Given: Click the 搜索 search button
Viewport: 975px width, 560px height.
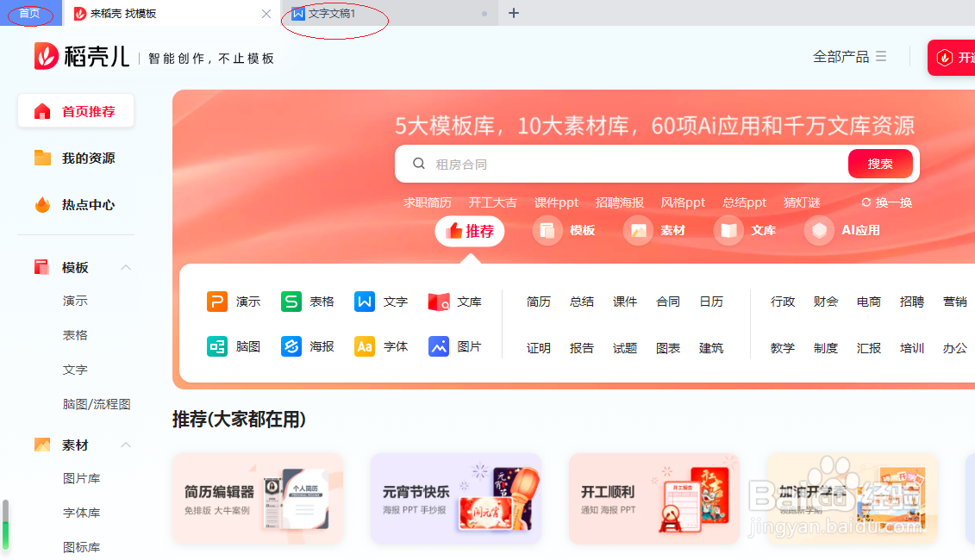Looking at the screenshot, I should click(x=879, y=163).
